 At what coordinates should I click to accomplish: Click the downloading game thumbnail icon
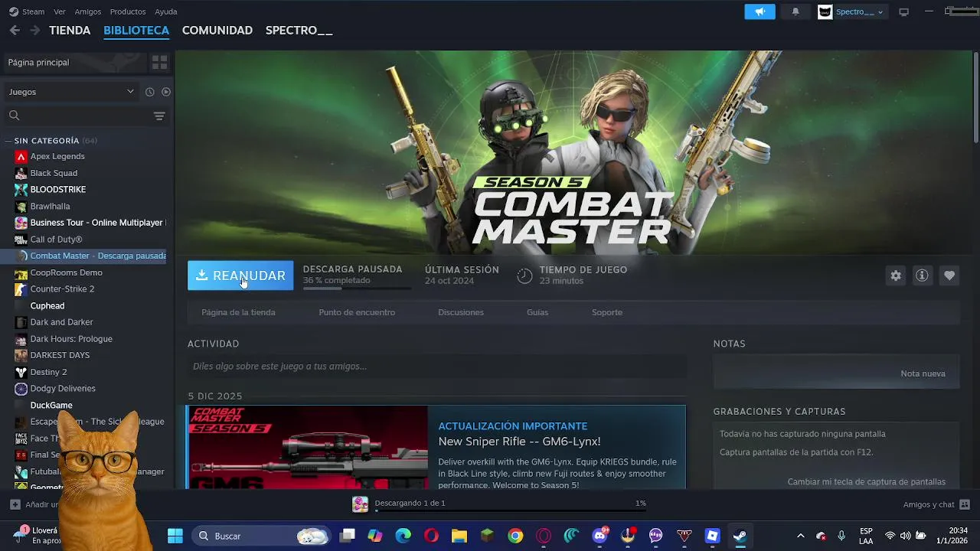[x=360, y=504]
